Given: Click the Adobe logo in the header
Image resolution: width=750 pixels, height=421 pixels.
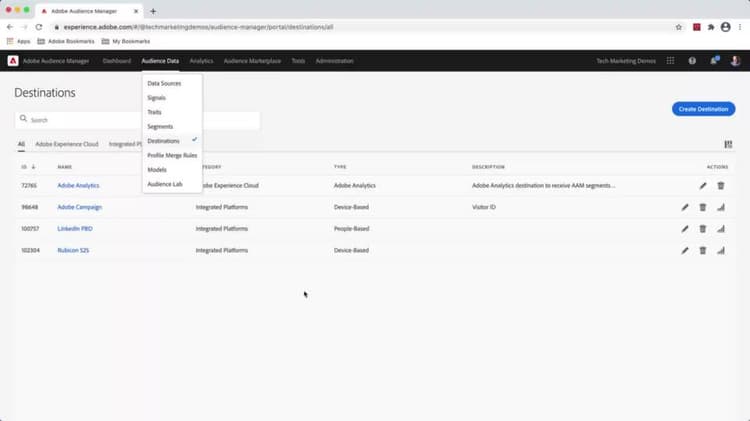Looking at the screenshot, I should pyautogui.click(x=13, y=61).
